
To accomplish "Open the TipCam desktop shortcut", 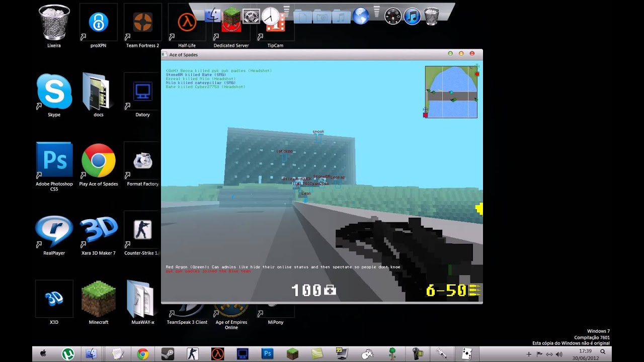I will coord(275,31).
